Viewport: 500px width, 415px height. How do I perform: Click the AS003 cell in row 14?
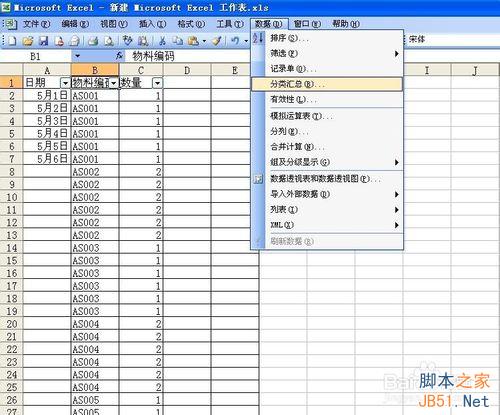click(x=95, y=248)
